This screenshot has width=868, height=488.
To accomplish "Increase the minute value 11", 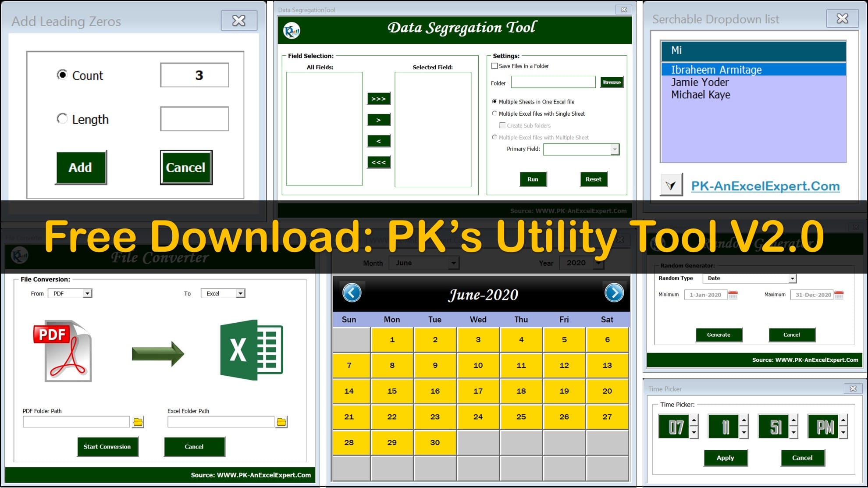I will coord(744,420).
